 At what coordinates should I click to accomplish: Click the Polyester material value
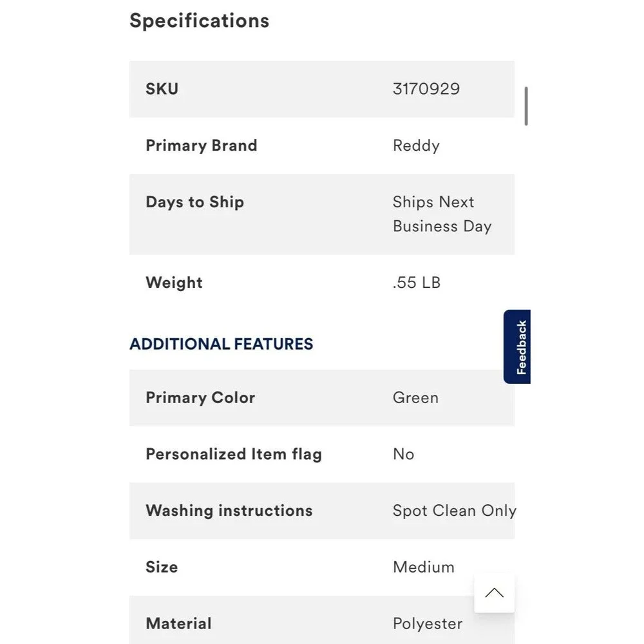pyautogui.click(x=428, y=623)
